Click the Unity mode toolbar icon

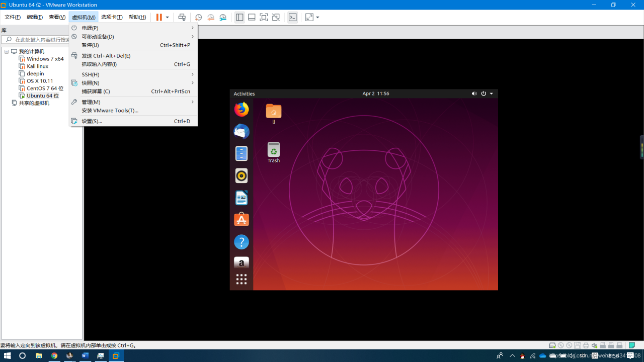coord(276,17)
